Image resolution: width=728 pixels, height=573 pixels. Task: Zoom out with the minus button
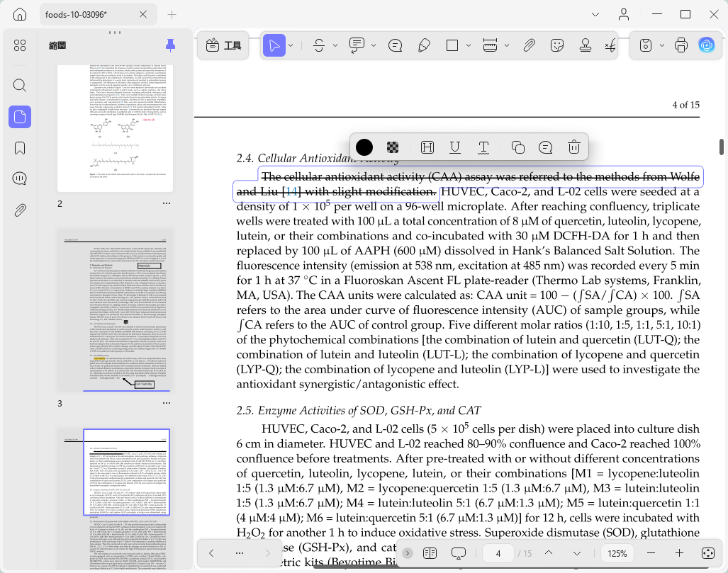[651, 553]
